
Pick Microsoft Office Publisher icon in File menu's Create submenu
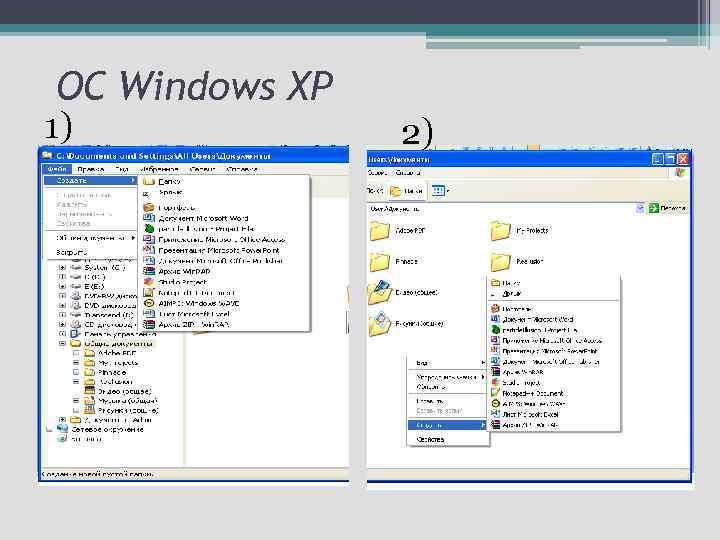[149, 260]
